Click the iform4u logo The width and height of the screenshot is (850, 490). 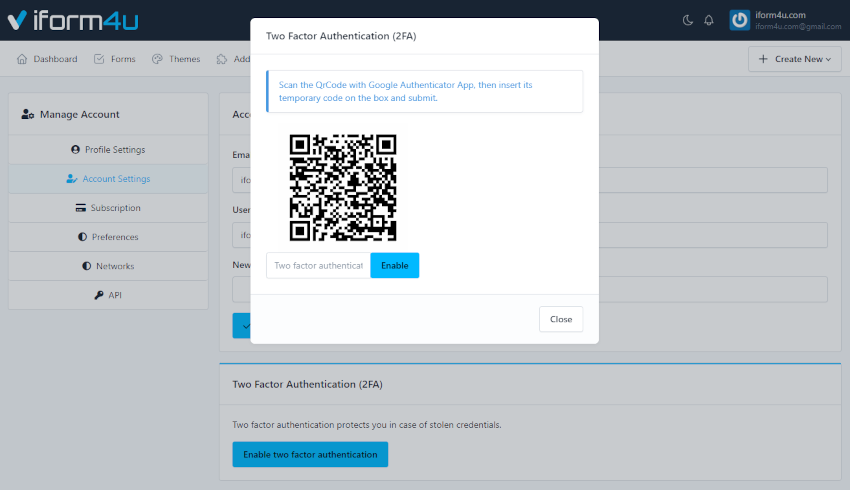tap(73, 21)
